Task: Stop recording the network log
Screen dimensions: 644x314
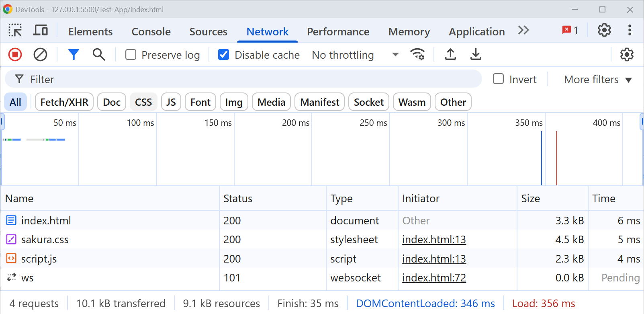Action: [x=15, y=54]
